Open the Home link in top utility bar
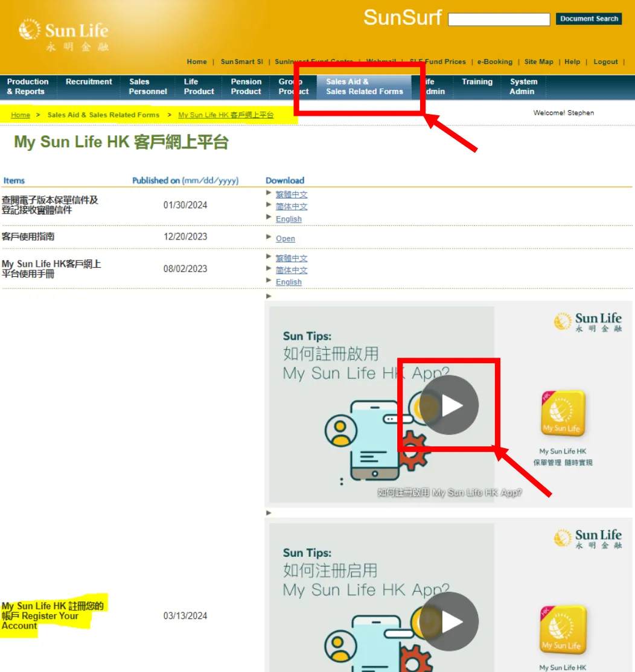The width and height of the screenshot is (635, 672). pos(197,62)
